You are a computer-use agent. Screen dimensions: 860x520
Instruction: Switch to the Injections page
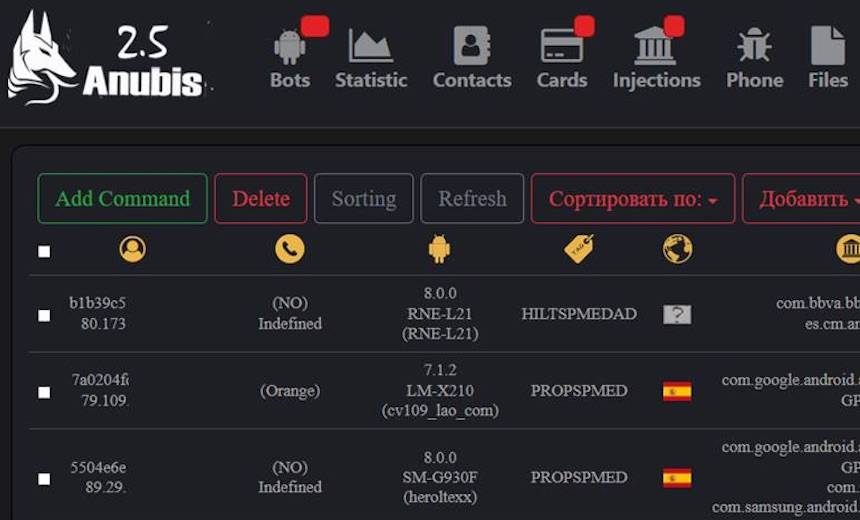(656, 60)
